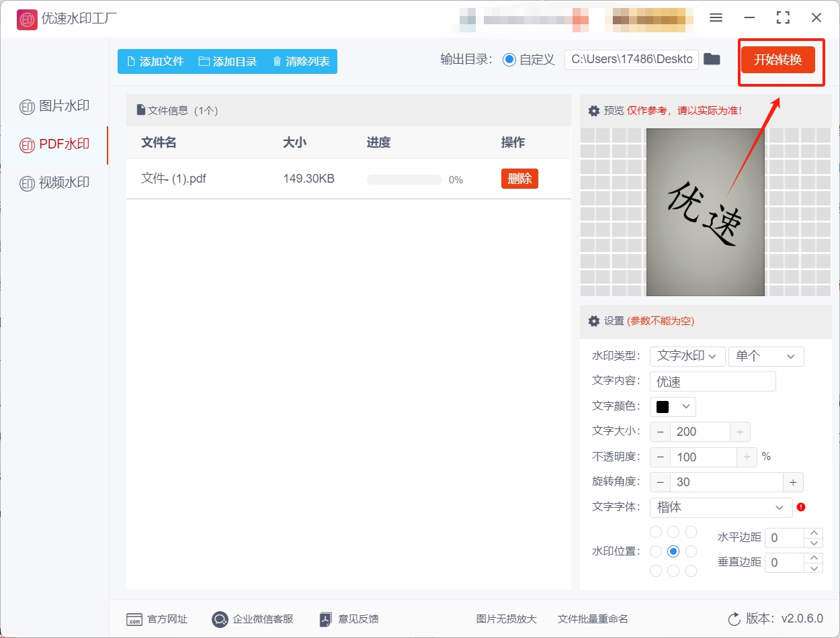Select bottom-right watermark position

coord(691,571)
